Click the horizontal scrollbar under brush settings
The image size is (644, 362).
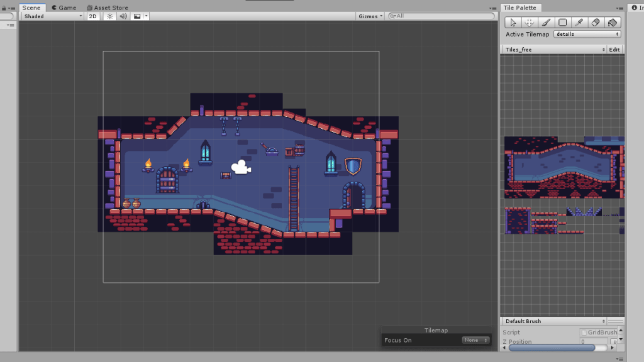[560, 347]
